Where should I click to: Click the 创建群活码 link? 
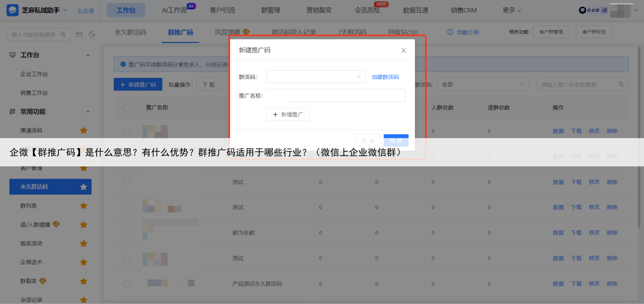click(385, 77)
